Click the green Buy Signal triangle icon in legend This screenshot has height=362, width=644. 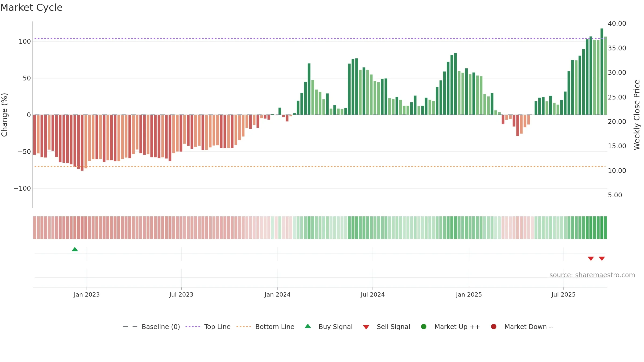[x=308, y=326]
